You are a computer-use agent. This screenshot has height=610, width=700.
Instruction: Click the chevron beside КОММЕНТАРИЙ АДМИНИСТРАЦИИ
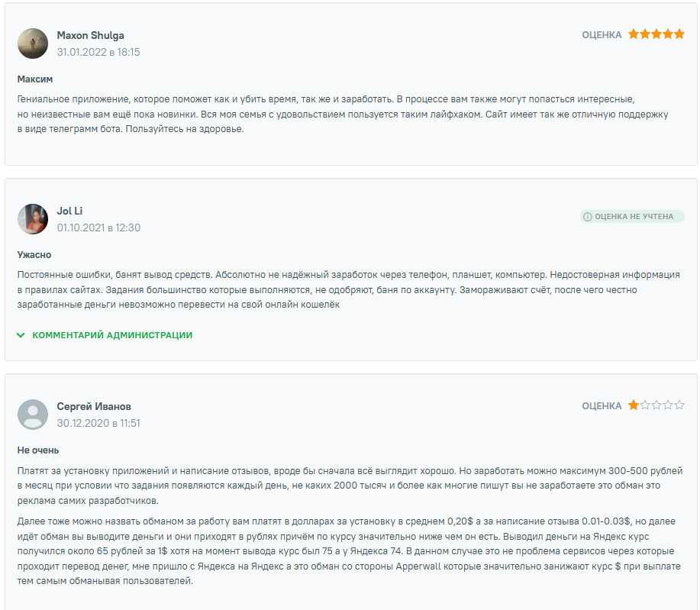point(22,334)
